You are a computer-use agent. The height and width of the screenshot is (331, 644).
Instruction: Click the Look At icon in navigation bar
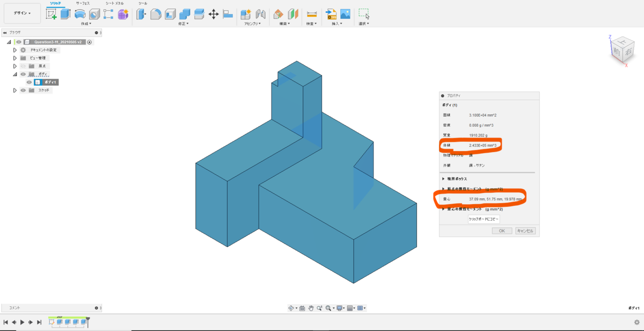click(x=302, y=308)
